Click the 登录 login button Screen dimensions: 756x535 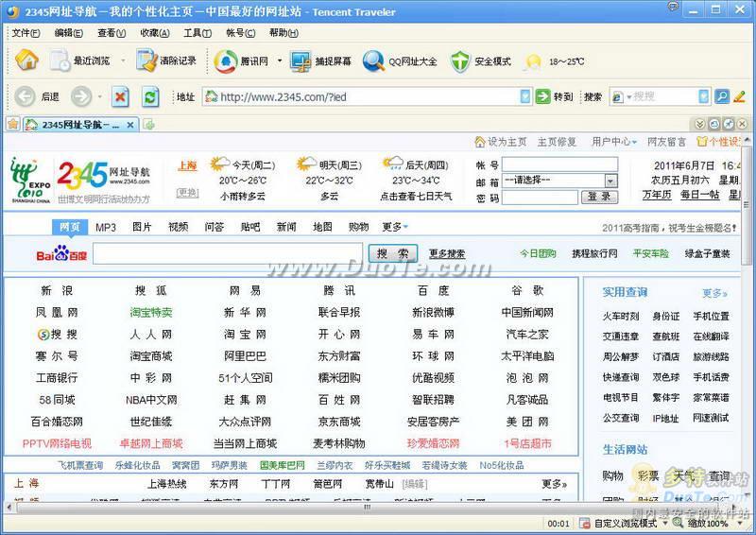coord(599,197)
